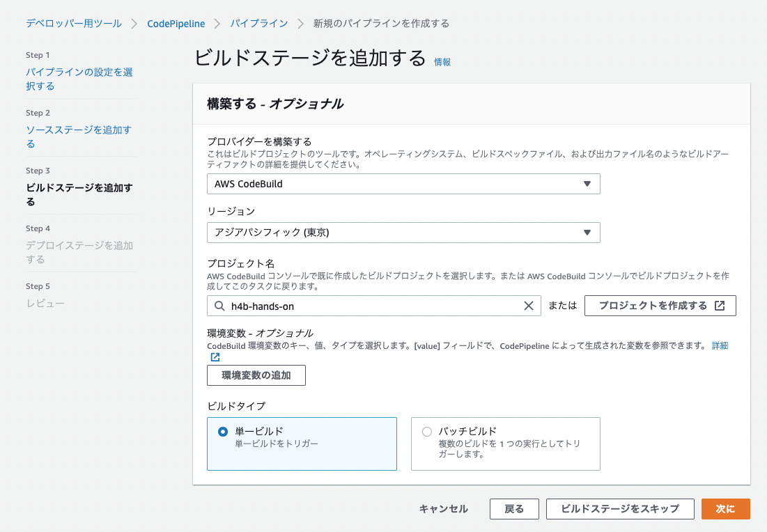
Task: Click the 環境変数の追加 button
Action: tap(256, 375)
